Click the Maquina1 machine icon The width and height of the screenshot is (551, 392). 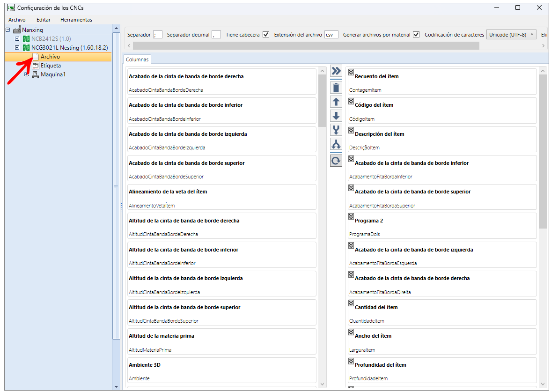36,74
